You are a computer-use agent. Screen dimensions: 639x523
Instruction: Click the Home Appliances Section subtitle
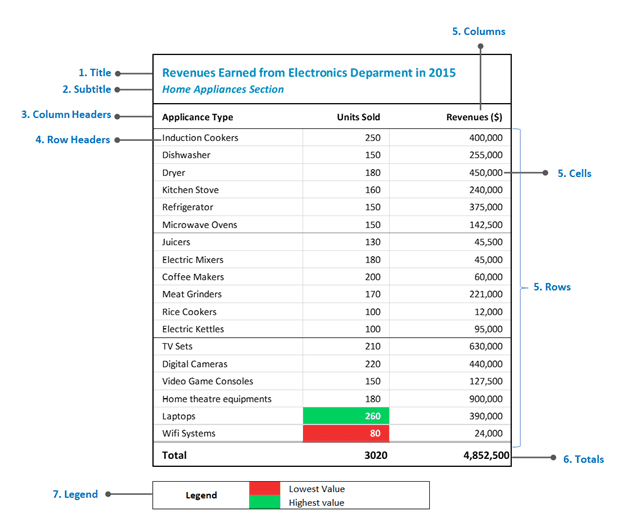223,89
